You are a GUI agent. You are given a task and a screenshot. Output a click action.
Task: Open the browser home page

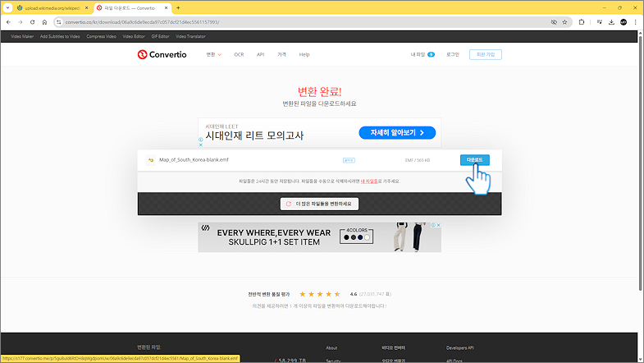click(x=44, y=22)
